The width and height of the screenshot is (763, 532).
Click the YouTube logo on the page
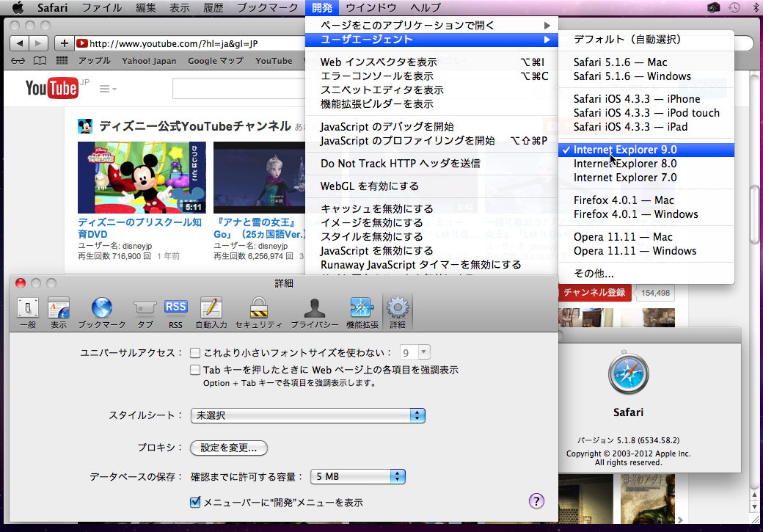tap(51, 88)
